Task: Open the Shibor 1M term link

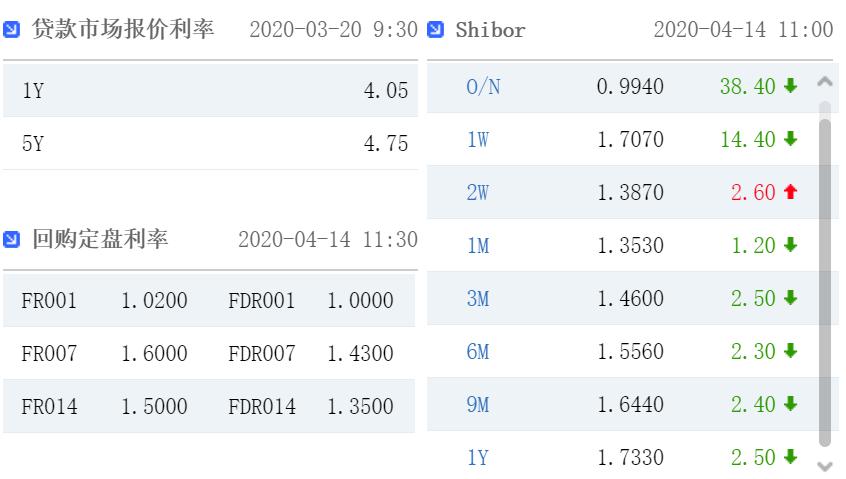Action: click(x=478, y=245)
